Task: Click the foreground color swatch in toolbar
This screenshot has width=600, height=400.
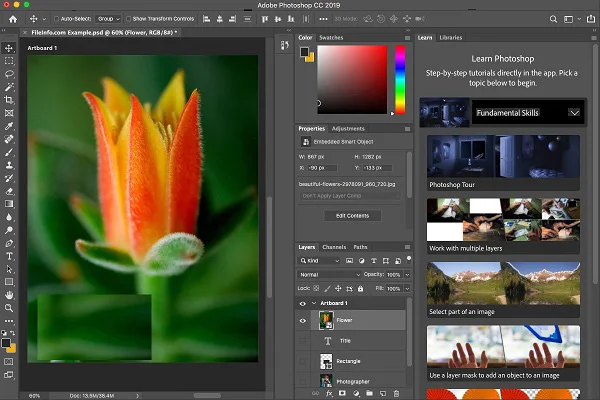Action: click(7, 342)
